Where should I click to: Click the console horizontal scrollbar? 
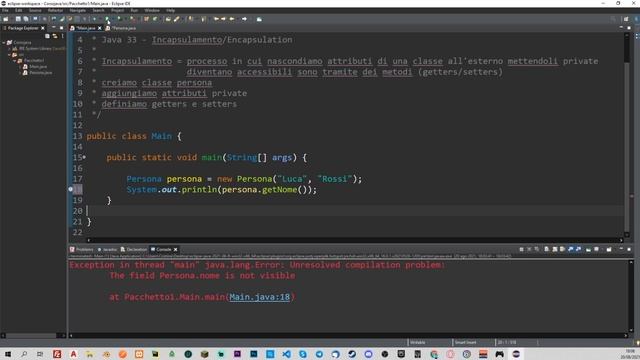point(349,336)
